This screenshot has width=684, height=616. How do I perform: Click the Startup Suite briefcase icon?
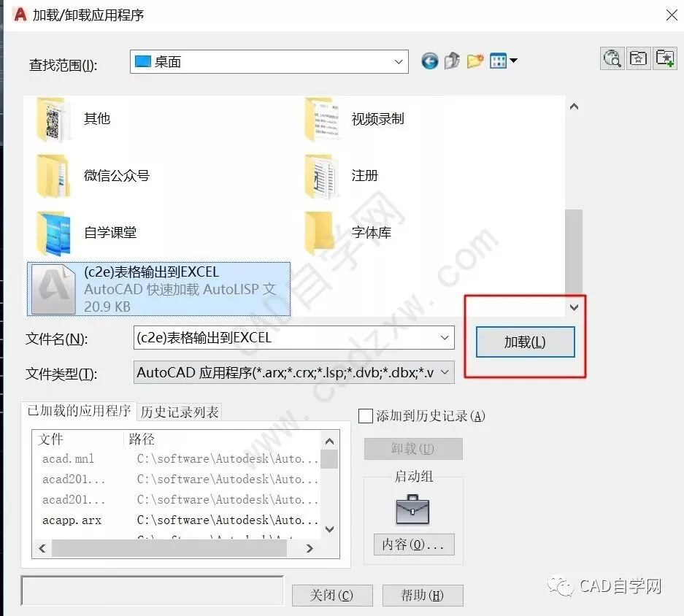pos(412,509)
